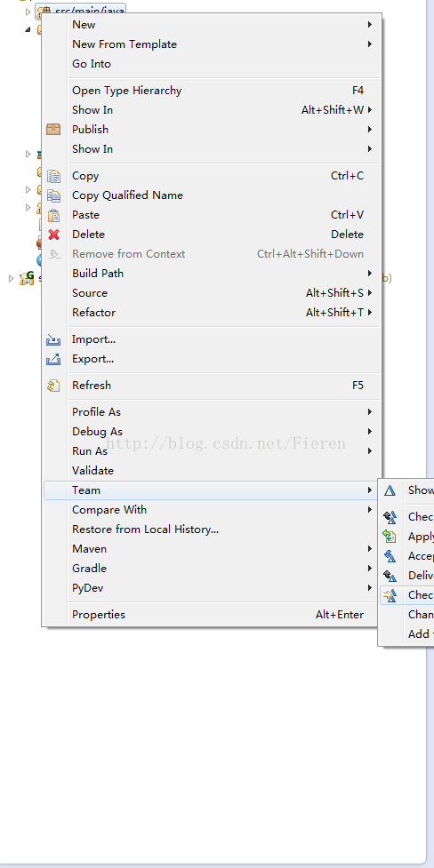Open the Build Path submenu arrow
This screenshot has height=868, width=434.
pyautogui.click(x=370, y=273)
